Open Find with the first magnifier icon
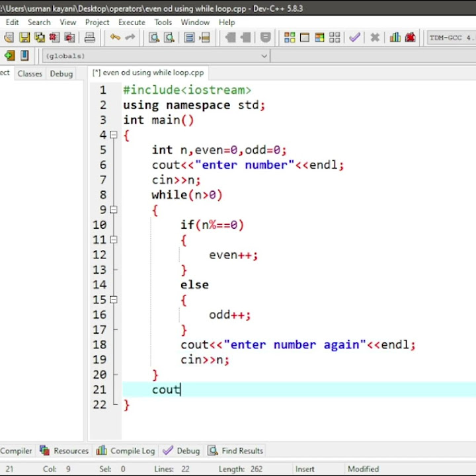This screenshot has width=476, height=476. click(154, 38)
